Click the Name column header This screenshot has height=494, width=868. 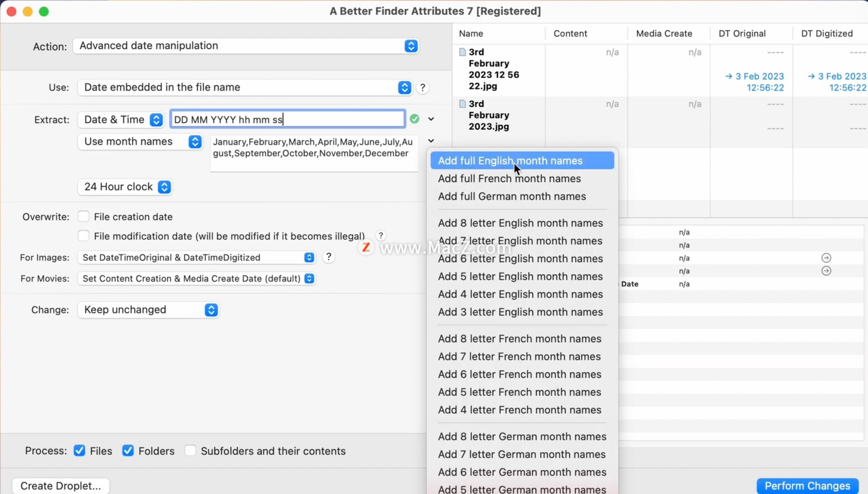pyautogui.click(x=499, y=33)
